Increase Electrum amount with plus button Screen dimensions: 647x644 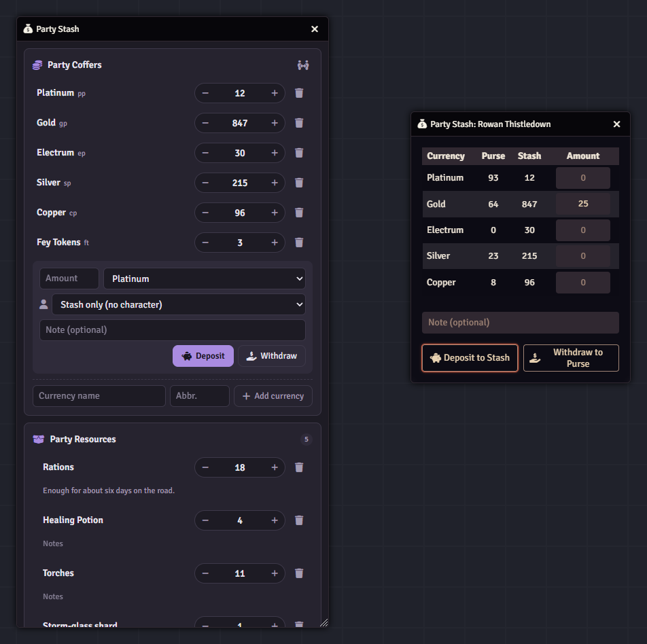coord(275,153)
